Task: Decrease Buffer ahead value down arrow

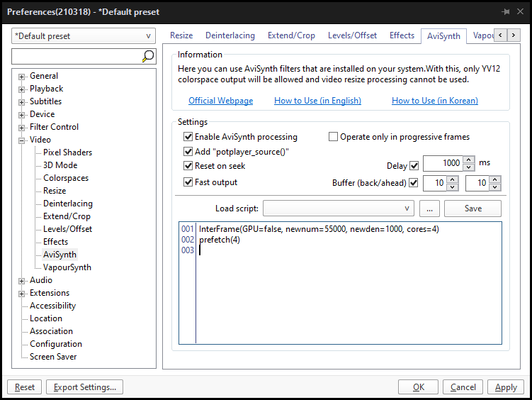Action: pyautogui.click(x=494, y=187)
